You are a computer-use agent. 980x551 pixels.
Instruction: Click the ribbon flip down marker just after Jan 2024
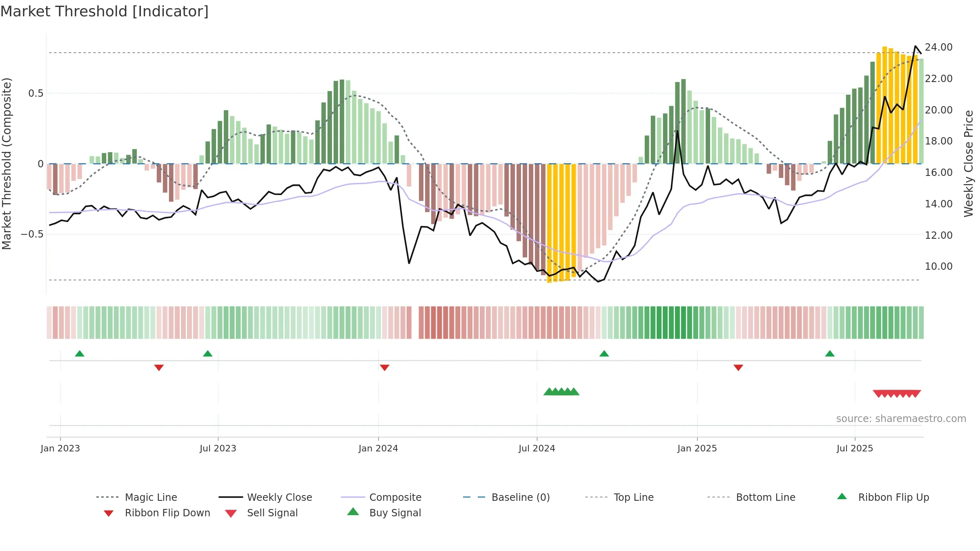point(385,368)
